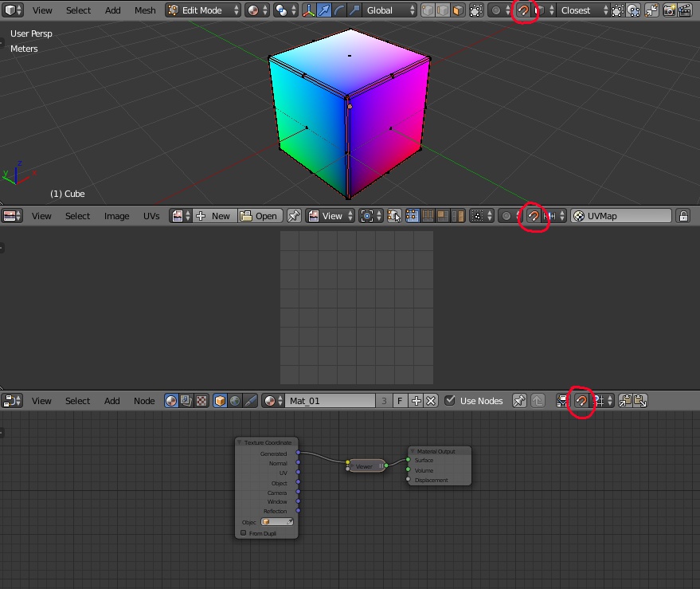Screen dimensions: 700x589
Task: Select UV vertex selection mode
Action: 412,216
